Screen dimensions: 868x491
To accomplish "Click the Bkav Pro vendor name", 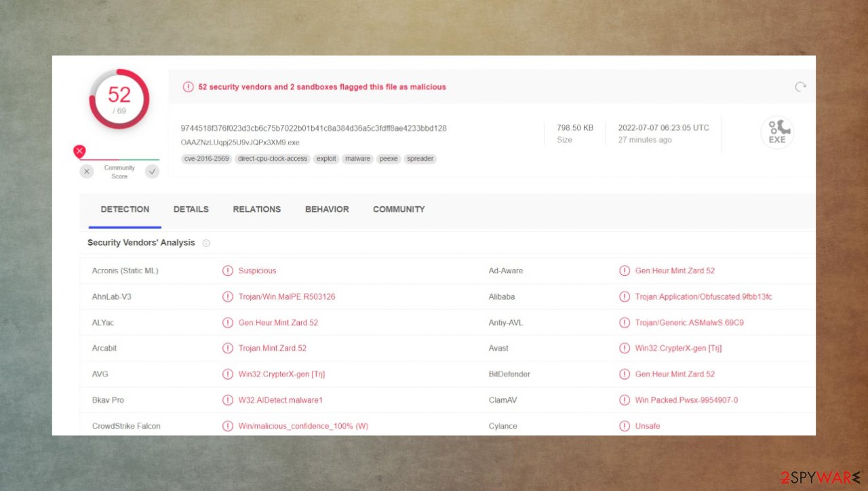I will click(x=108, y=400).
